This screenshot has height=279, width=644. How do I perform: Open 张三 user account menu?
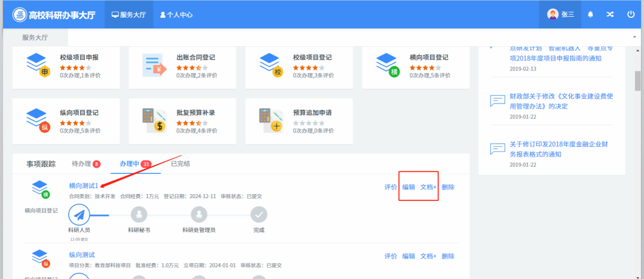(x=561, y=15)
